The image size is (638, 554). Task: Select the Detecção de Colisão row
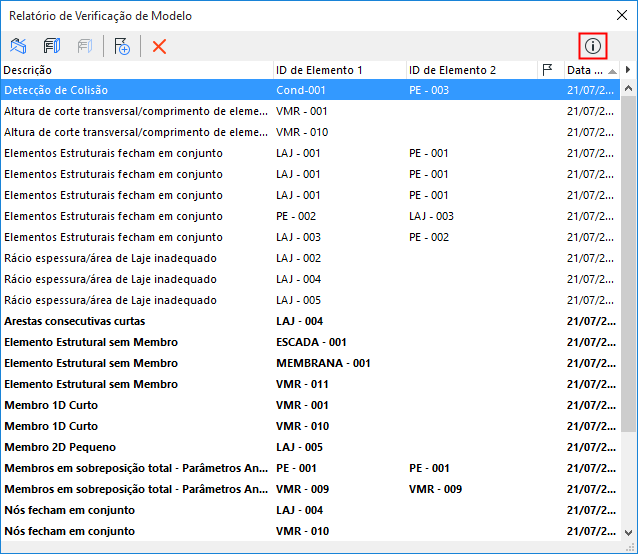(310, 90)
